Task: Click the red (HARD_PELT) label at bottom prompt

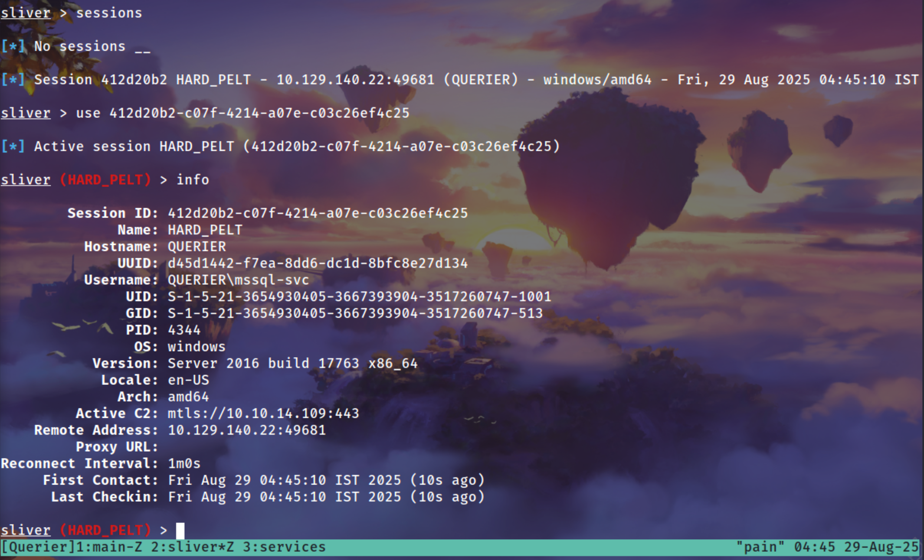Action: pyautogui.click(x=105, y=530)
